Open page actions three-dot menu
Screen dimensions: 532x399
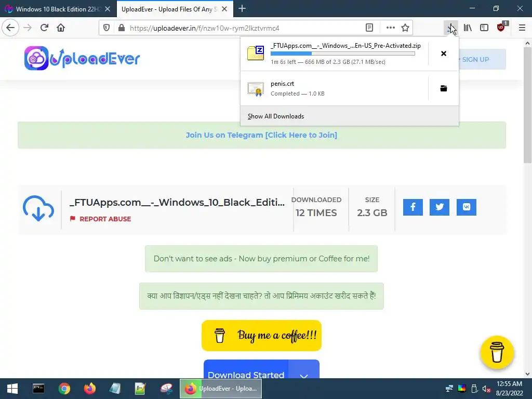tap(391, 28)
